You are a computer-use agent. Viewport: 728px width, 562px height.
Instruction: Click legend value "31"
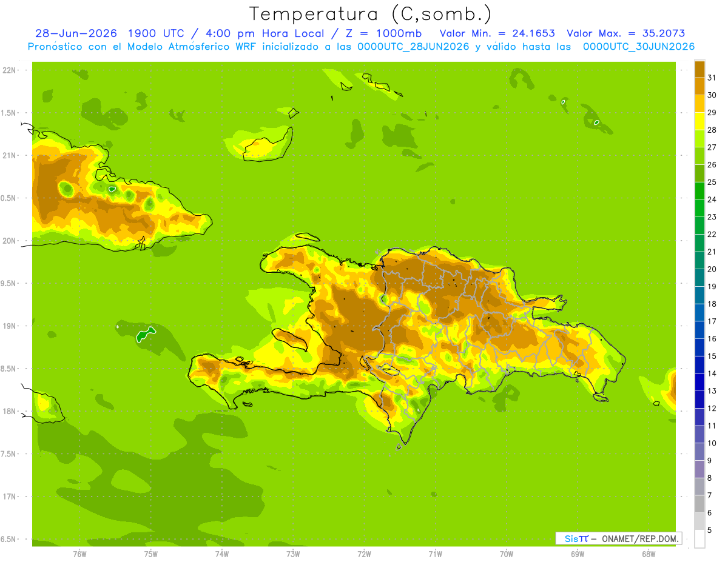coord(712,78)
